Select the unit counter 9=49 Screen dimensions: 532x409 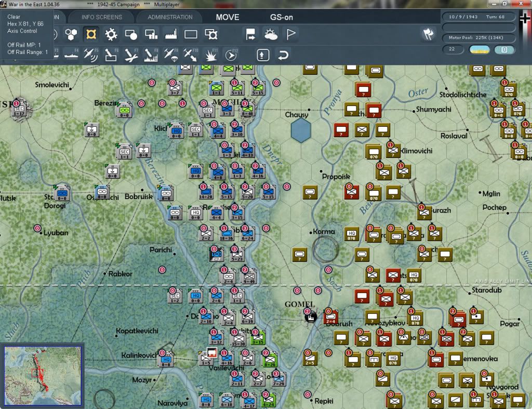coord(249,277)
